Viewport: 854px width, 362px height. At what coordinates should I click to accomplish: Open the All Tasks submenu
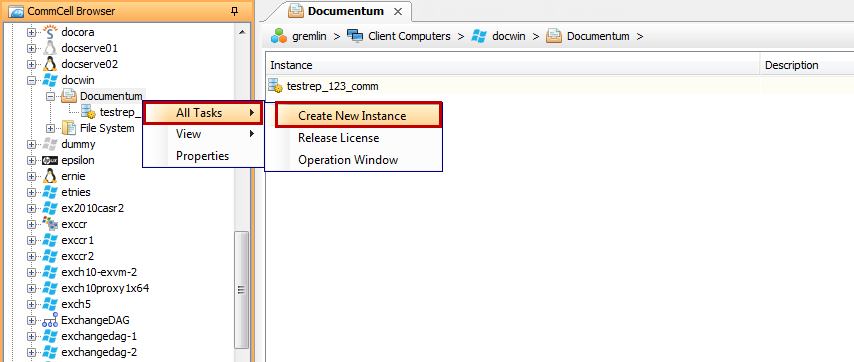[x=203, y=113]
